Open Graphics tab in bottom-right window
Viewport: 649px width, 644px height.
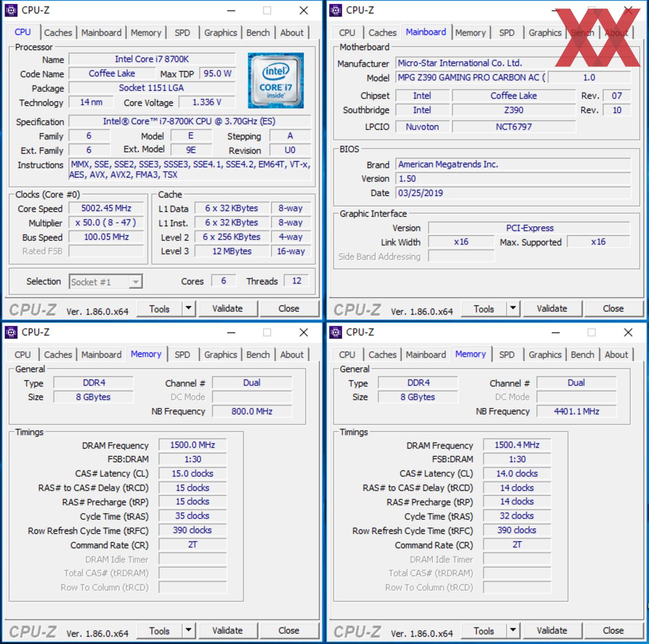(x=545, y=354)
